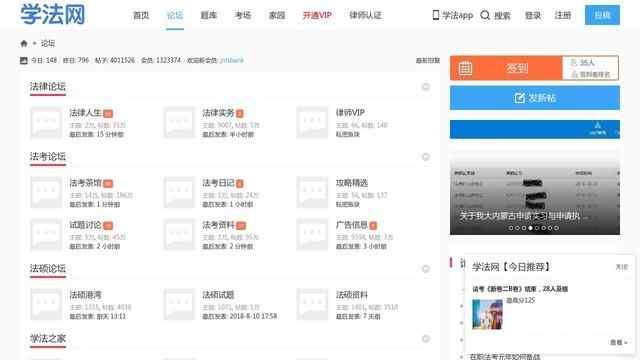
Task: Open the 律师认证 nav item
Action: [x=365, y=16]
